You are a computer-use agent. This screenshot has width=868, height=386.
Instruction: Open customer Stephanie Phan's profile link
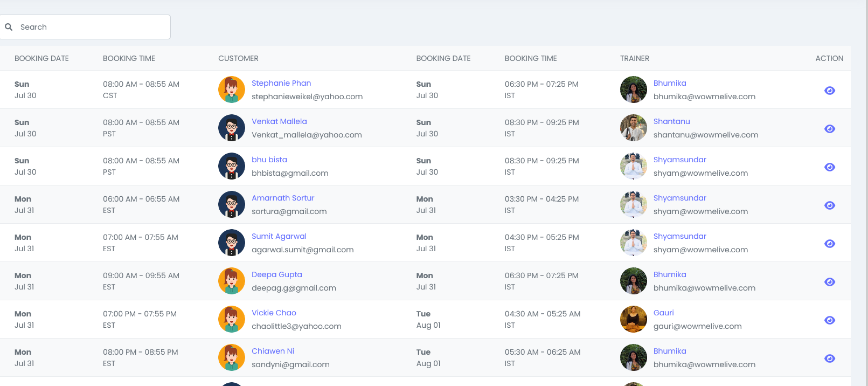click(281, 83)
